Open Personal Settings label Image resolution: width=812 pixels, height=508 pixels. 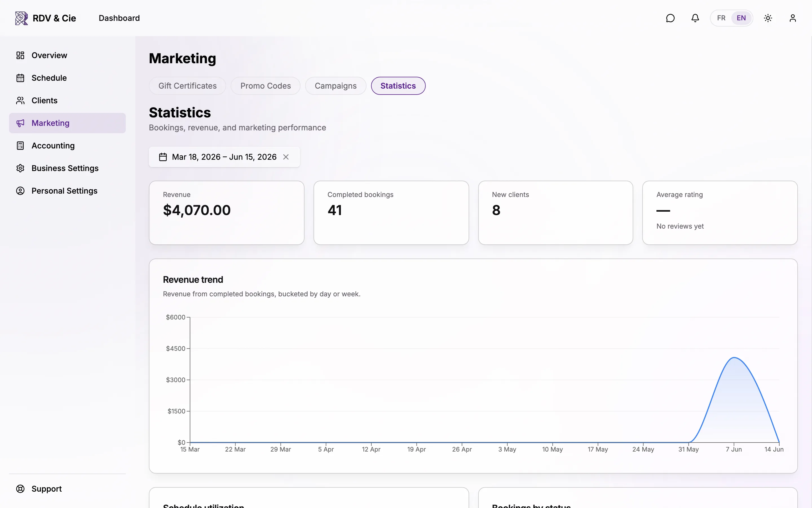[x=64, y=191]
